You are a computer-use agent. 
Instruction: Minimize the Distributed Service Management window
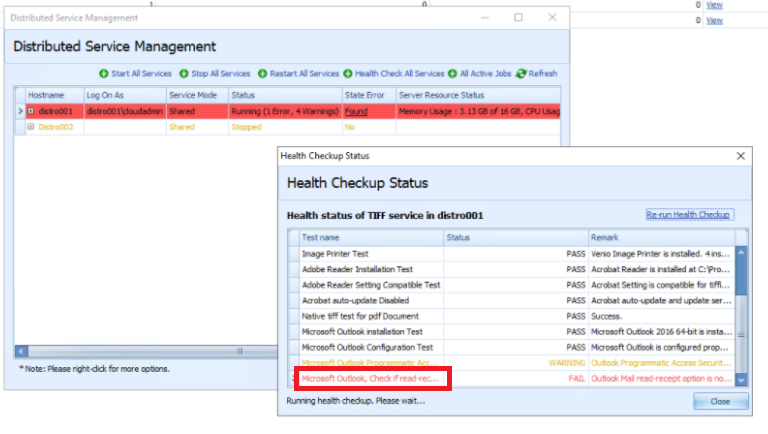485,18
